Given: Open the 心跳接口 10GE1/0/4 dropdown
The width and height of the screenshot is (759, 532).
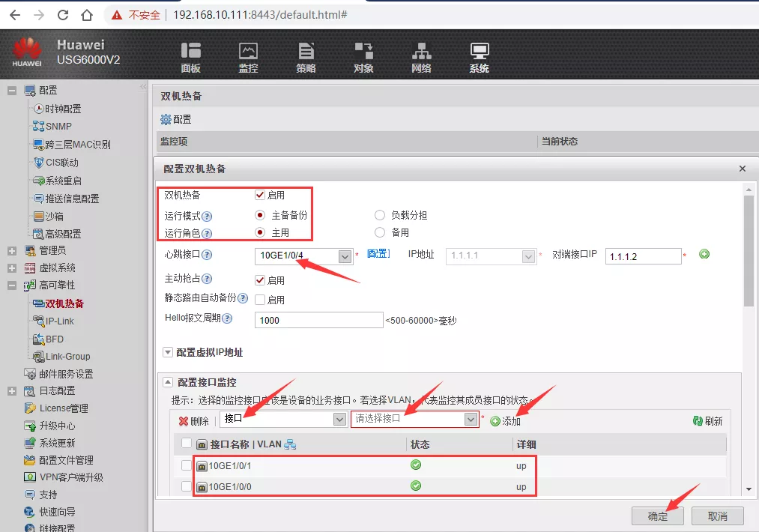Looking at the screenshot, I should [x=345, y=256].
